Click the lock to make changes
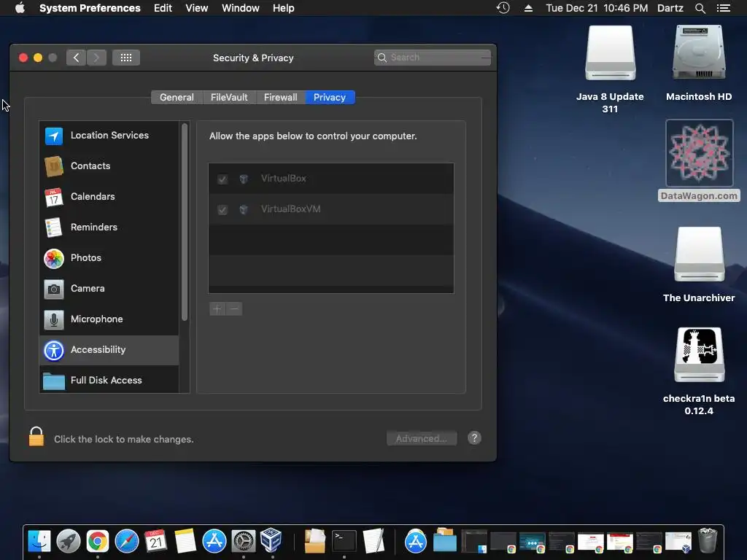 pyautogui.click(x=36, y=437)
